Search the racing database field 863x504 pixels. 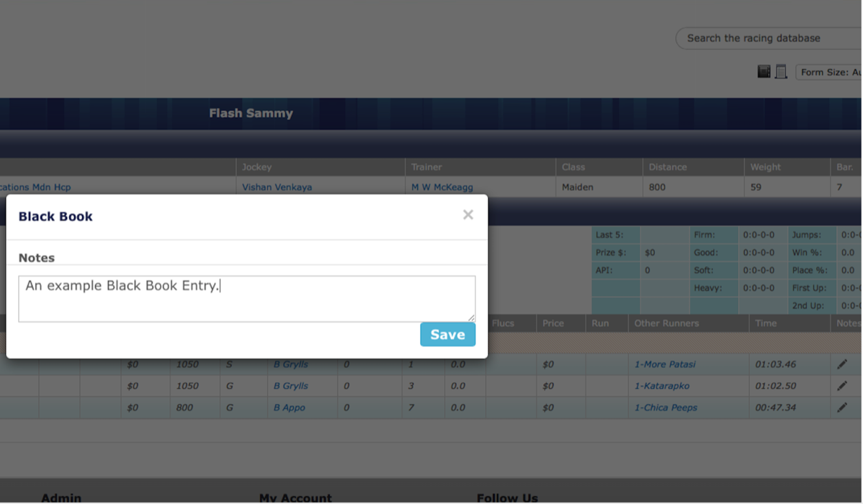769,38
